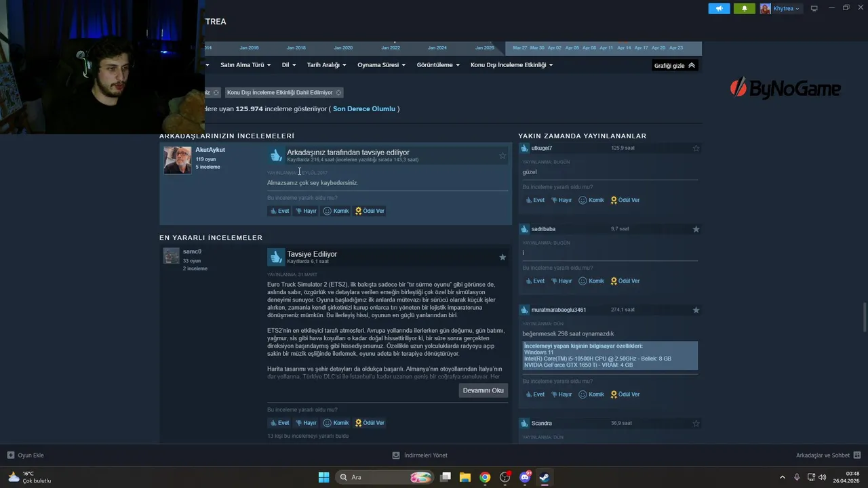Vote Hayır on AkutAykut's review
The width and height of the screenshot is (868, 488).
pyautogui.click(x=306, y=211)
